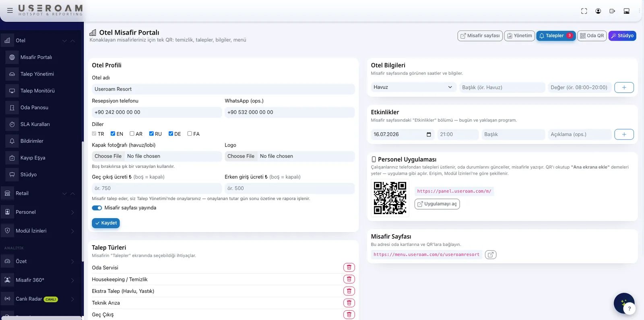Open the hamburger menu icon
The height and width of the screenshot is (320, 644).
tap(10, 10)
